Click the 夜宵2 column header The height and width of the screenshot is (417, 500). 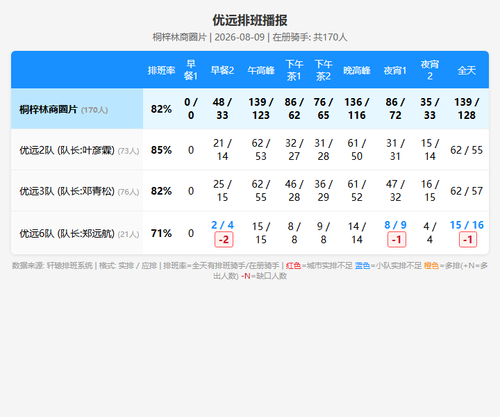pos(430,70)
